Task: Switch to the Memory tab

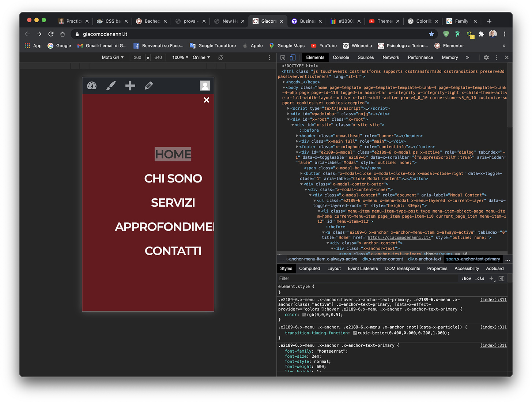Action: click(x=450, y=57)
